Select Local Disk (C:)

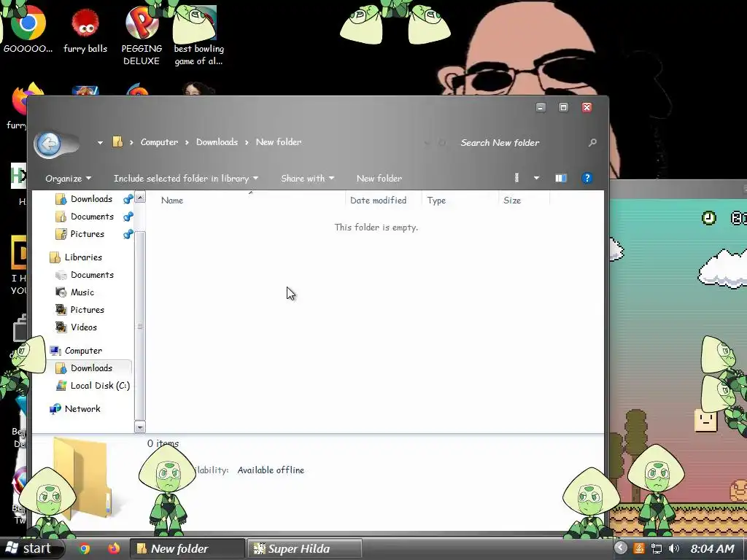click(99, 386)
